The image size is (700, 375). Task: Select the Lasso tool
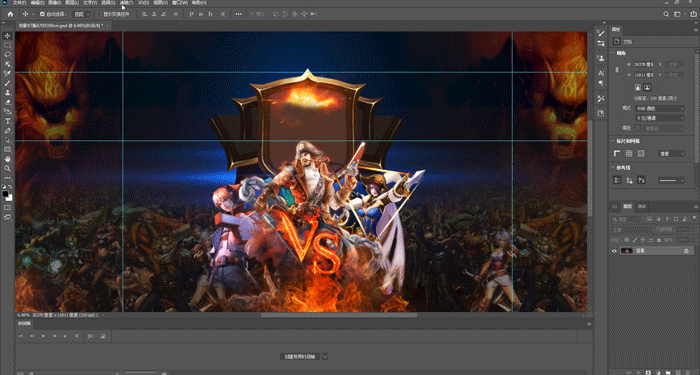pos(8,54)
